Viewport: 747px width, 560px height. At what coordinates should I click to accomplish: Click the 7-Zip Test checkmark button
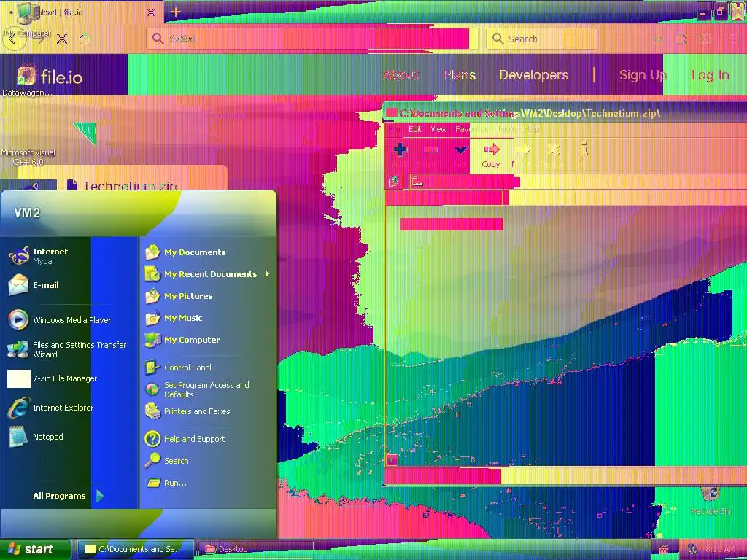461,155
